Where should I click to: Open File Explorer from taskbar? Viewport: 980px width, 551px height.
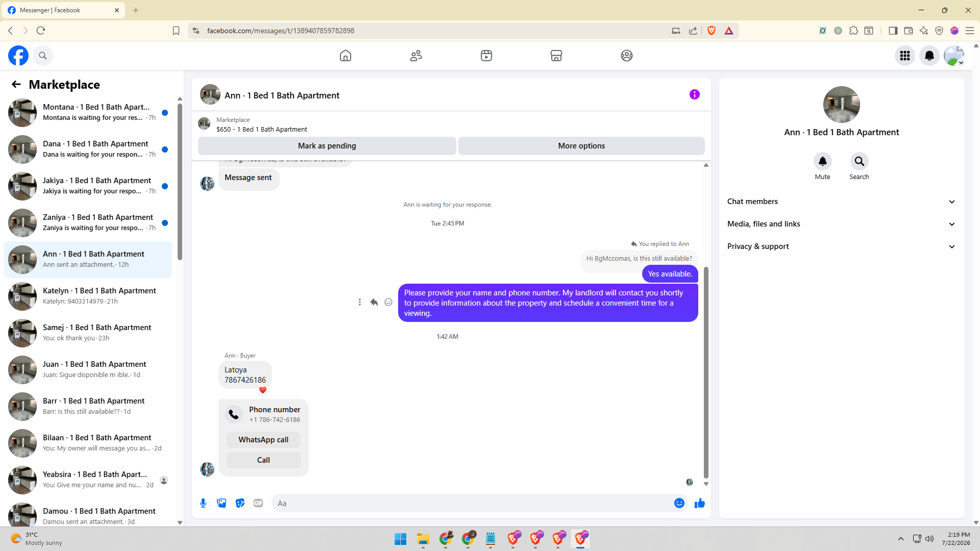click(423, 539)
